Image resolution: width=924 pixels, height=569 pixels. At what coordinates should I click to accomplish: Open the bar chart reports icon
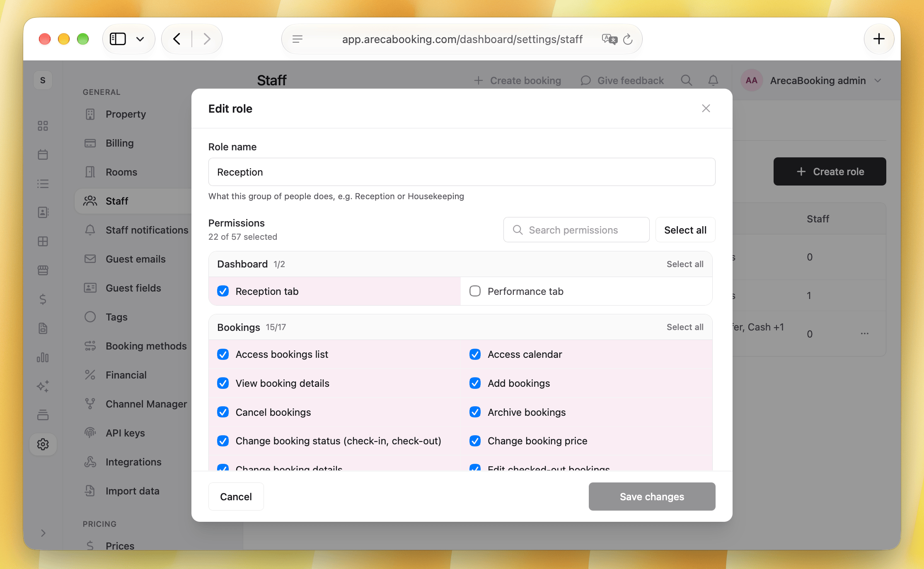click(43, 357)
